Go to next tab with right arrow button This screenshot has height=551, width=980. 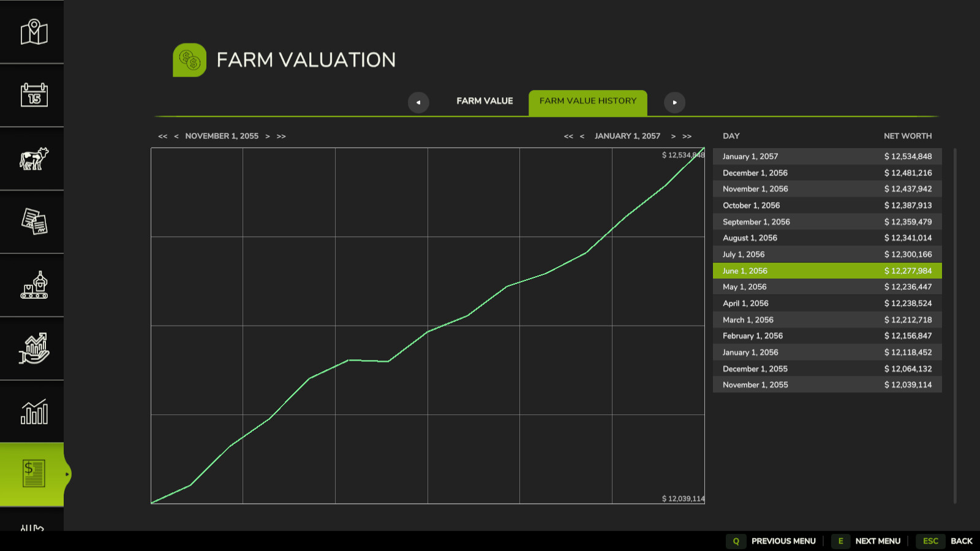(674, 102)
